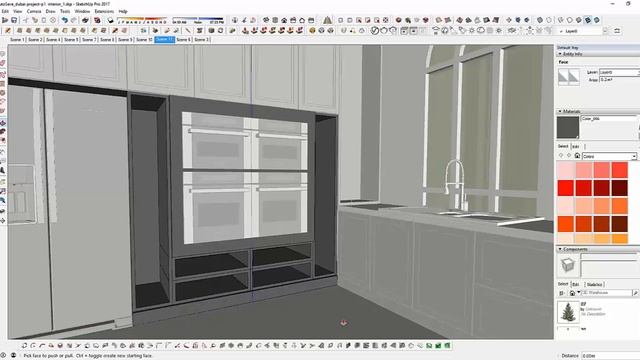Viewport: 640px width, 360px height.
Task: Collapse the Materials panel
Action: 560,111
